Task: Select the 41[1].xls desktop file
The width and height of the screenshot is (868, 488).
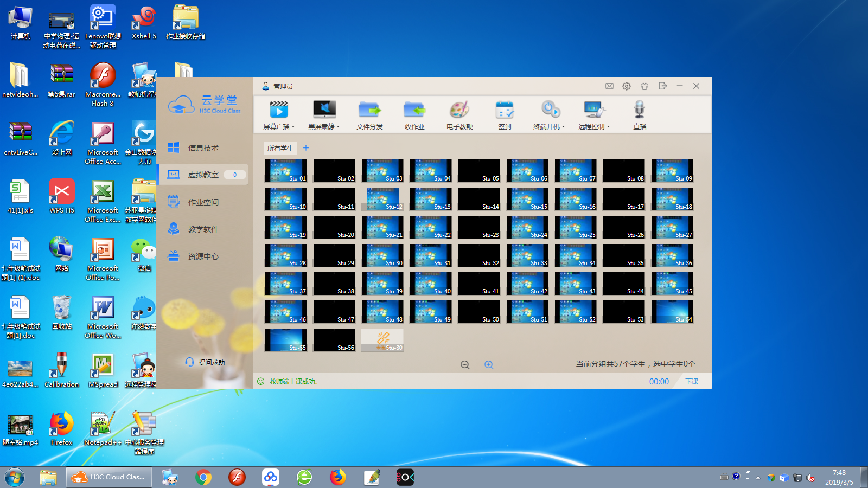Action: pyautogui.click(x=21, y=196)
